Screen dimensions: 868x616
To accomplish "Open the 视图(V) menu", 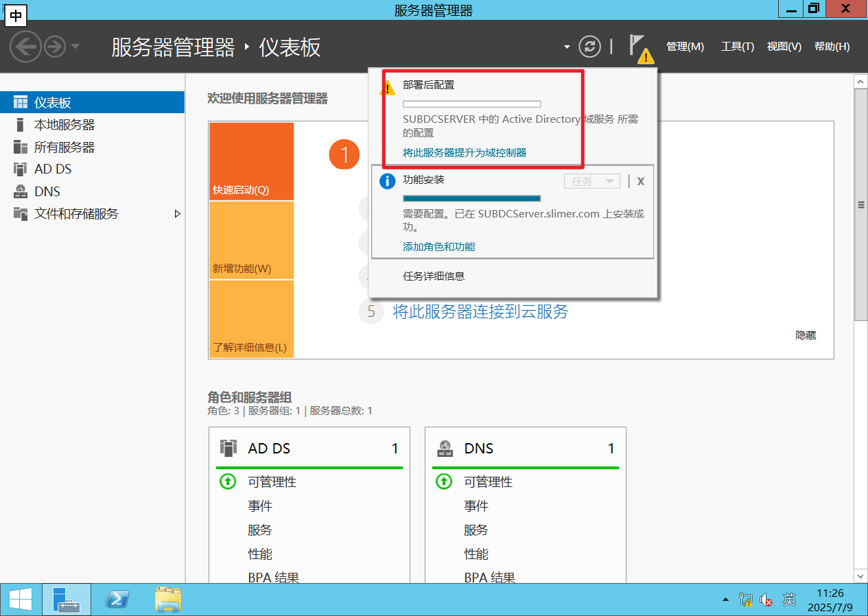I will (x=784, y=47).
